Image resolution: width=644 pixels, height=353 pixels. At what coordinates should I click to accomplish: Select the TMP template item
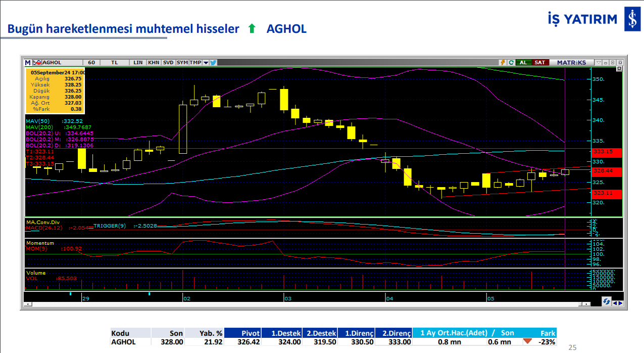coord(195,63)
